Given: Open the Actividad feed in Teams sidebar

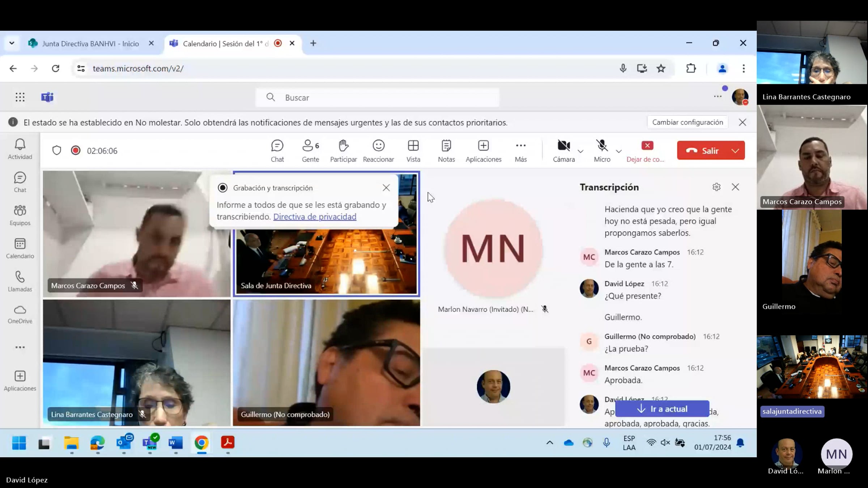Looking at the screenshot, I should pyautogui.click(x=20, y=149).
